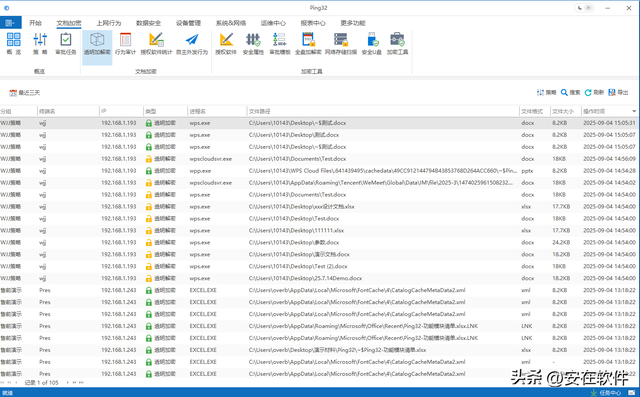
Task: Toggle the dark/light theme switch in title bar
Action: 584,8
